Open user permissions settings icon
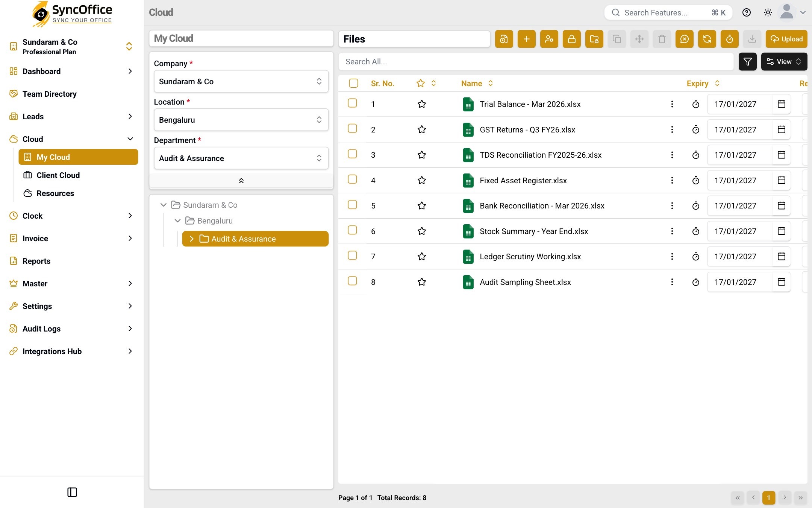 coord(549,39)
